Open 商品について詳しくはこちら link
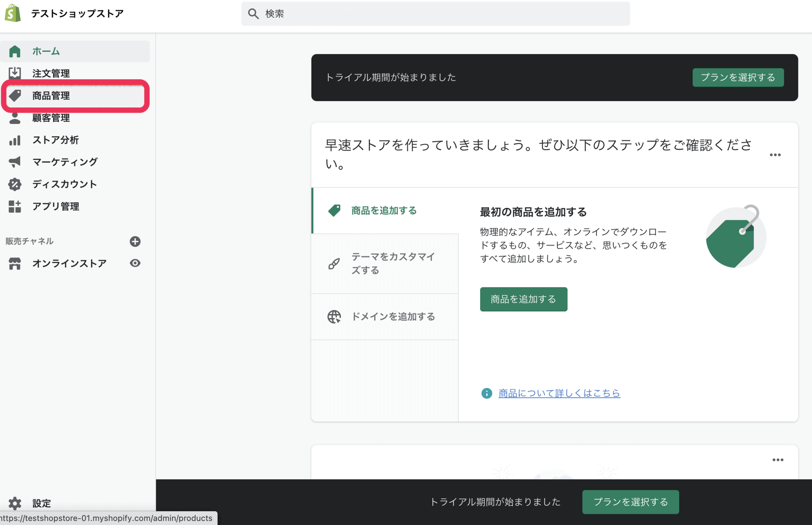The image size is (812, 525). pos(559,393)
